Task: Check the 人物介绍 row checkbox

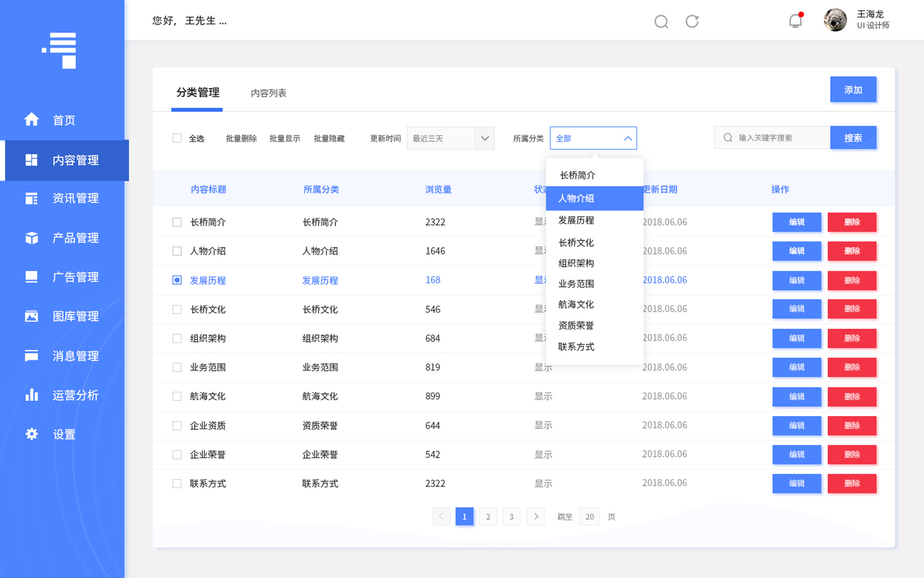Action: 177,251
